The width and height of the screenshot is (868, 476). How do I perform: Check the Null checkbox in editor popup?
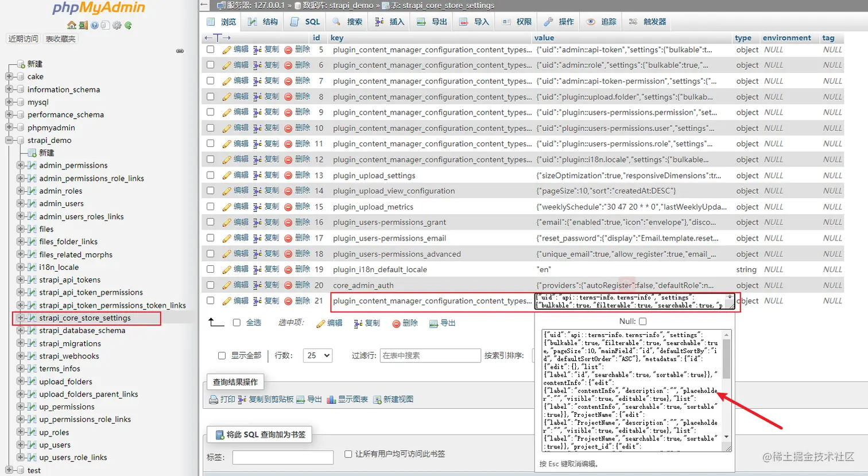point(643,322)
